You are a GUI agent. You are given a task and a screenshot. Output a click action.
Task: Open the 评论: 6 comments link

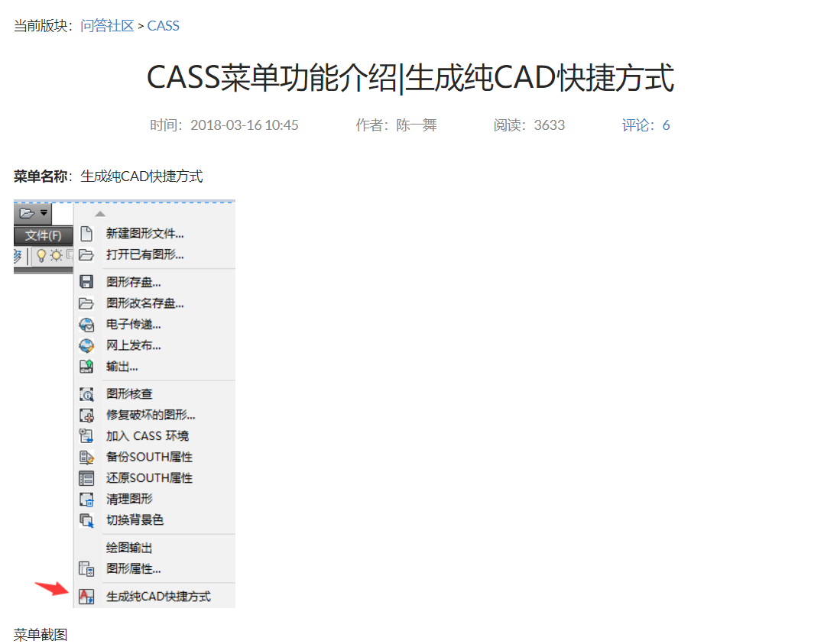click(646, 125)
